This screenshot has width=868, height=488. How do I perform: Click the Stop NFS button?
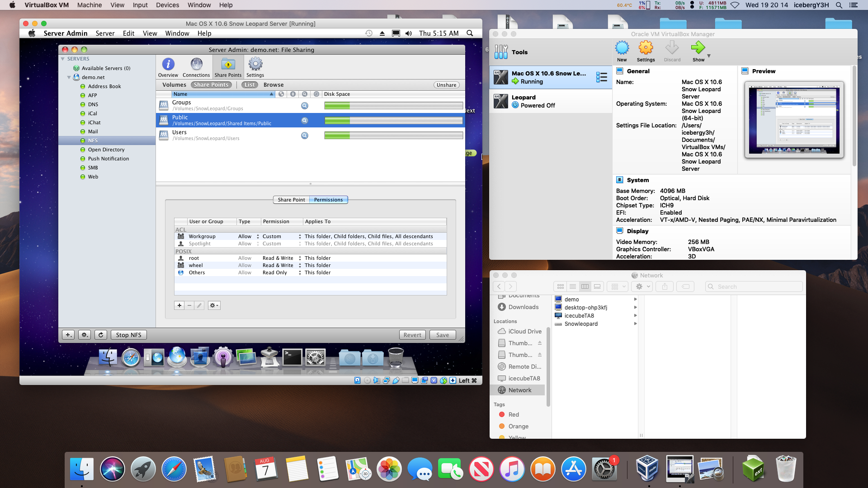pos(128,335)
